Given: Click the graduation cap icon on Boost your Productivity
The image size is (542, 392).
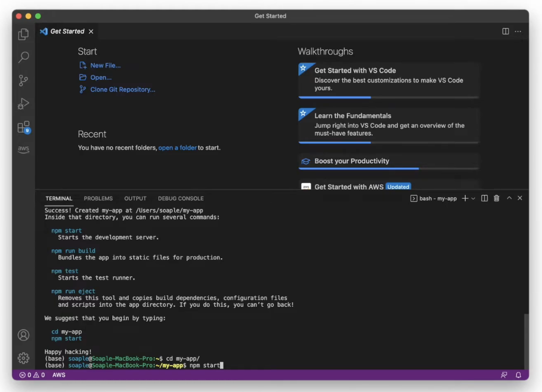Looking at the screenshot, I should [305, 161].
